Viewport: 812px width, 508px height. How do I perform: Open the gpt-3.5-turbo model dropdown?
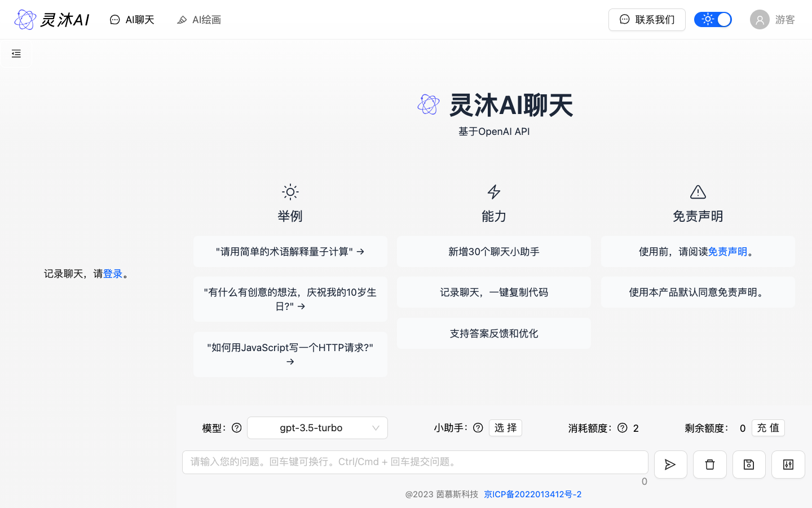[317, 428]
